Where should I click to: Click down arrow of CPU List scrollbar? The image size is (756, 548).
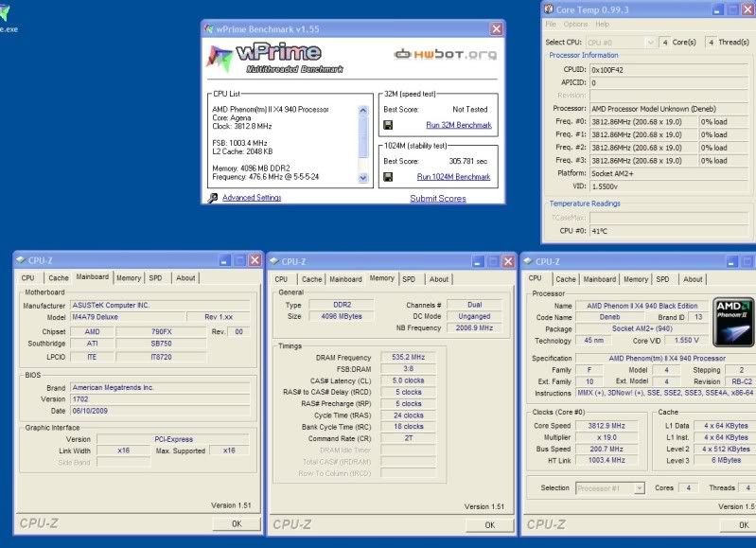[x=363, y=178]
